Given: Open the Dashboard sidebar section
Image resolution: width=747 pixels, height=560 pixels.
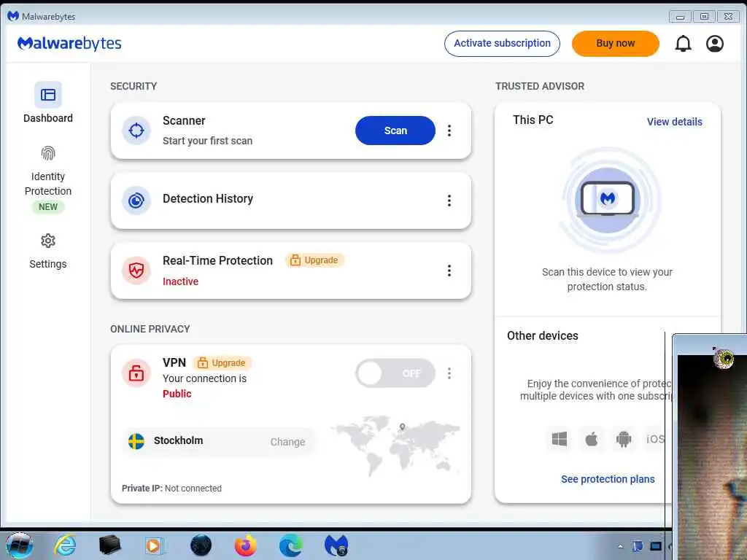Looking at the screenshot, I should click(x=47, y=103).
